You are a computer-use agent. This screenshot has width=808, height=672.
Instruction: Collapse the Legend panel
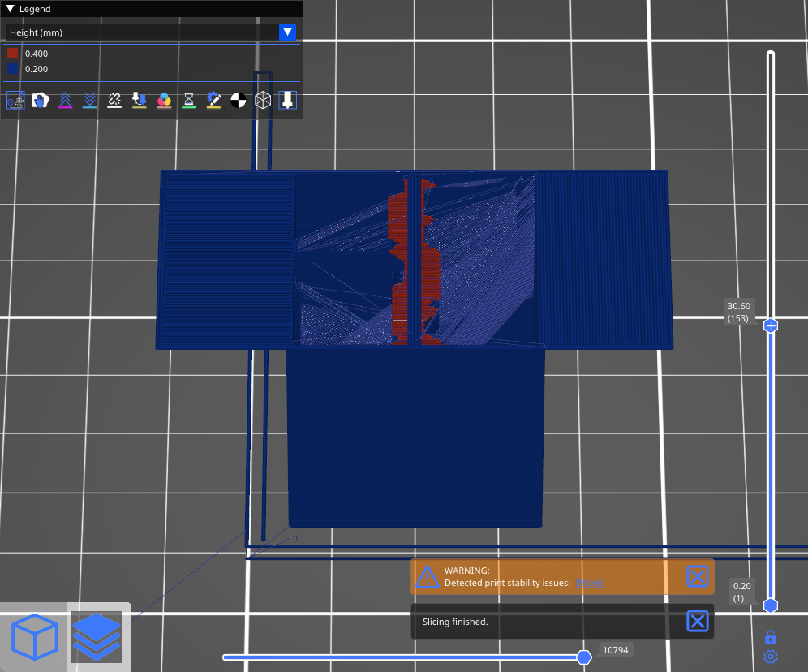pos(10,9)
